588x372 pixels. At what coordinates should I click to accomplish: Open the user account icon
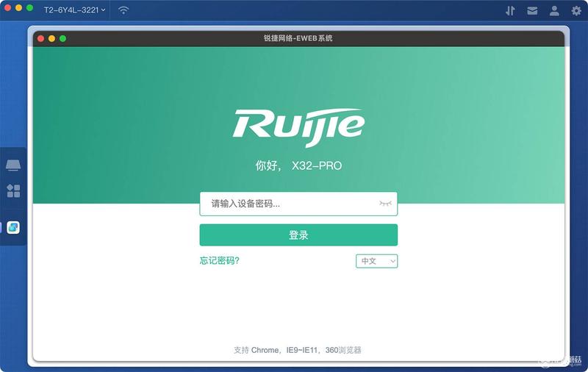click(x=554, y=11)
